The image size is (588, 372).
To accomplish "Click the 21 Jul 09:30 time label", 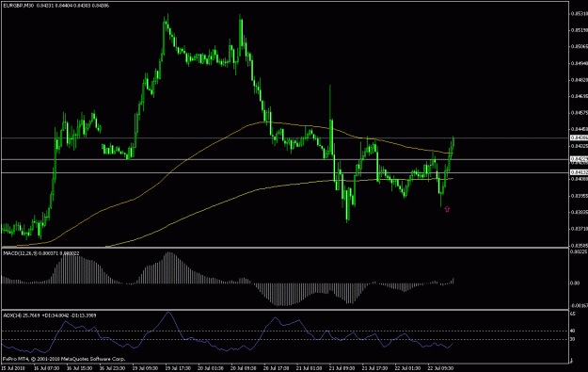I will [342, 368].
